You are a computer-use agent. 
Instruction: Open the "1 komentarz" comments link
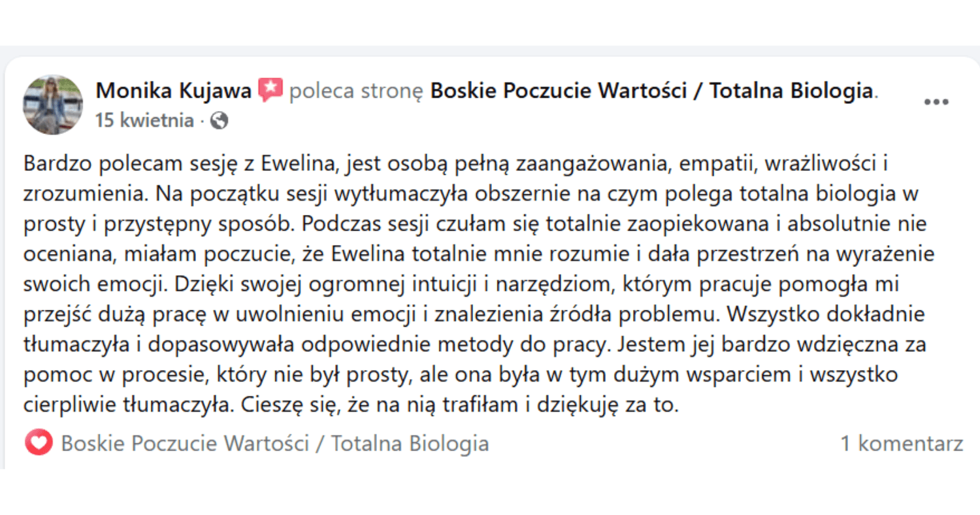pyautogui.click(x=902, y=444)
